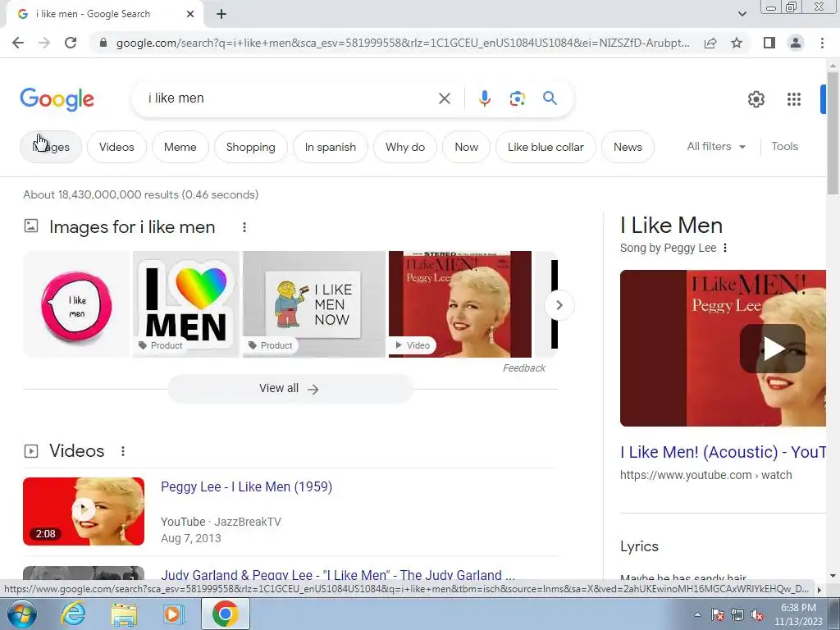Select the Videos filter chip

116,148
